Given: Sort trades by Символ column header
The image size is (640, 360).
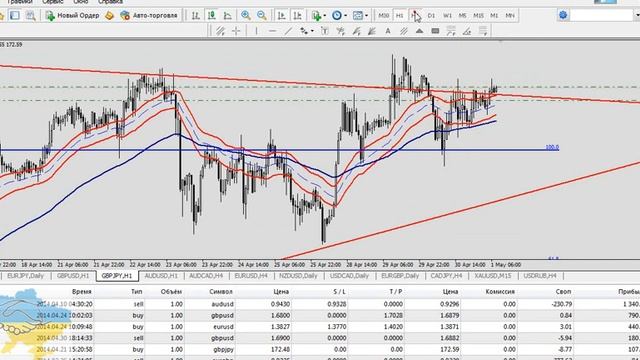Looking at the screenshot, I should [221, 291].
